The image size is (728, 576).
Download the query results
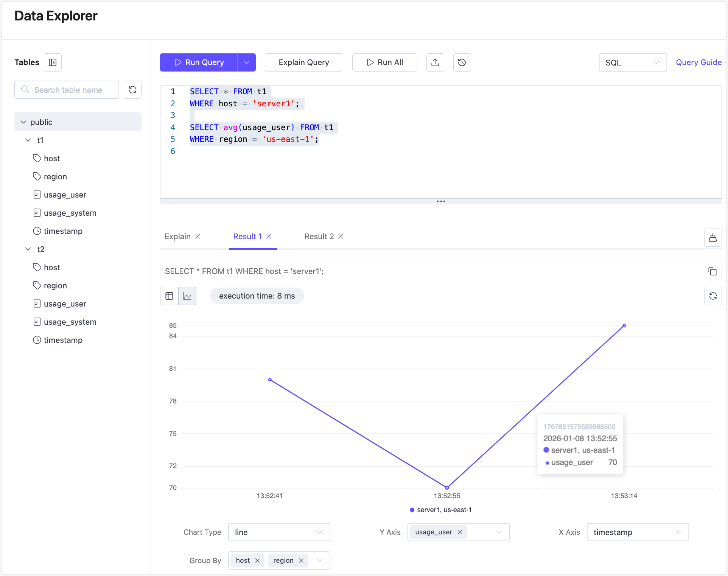[x=713, y=238]
